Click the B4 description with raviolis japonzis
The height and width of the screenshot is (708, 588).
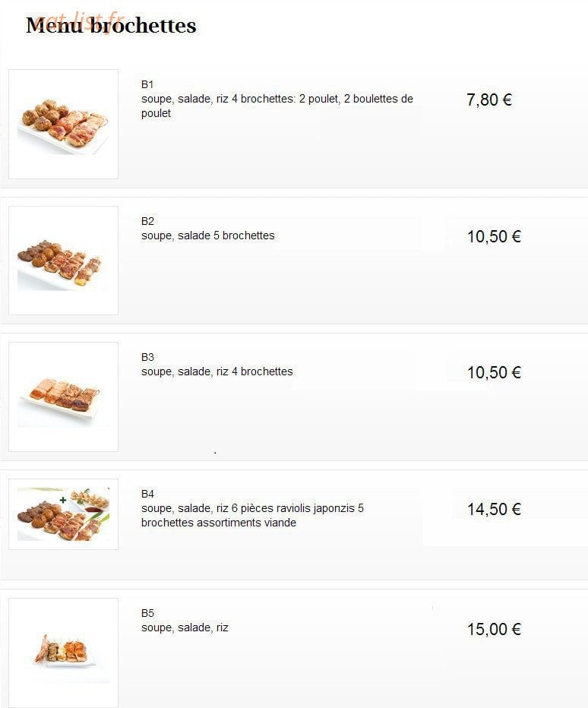pos(252,515)
